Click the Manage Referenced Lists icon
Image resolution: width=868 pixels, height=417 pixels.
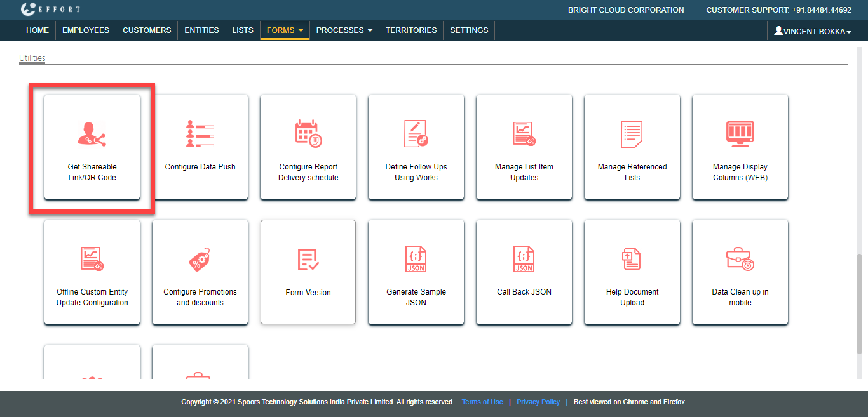(x=632, y=133)
